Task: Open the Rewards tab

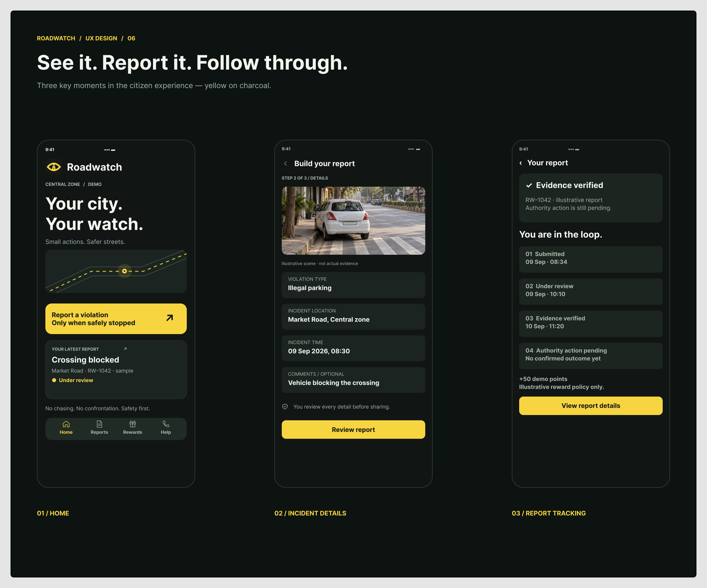Action: (133, 428)
